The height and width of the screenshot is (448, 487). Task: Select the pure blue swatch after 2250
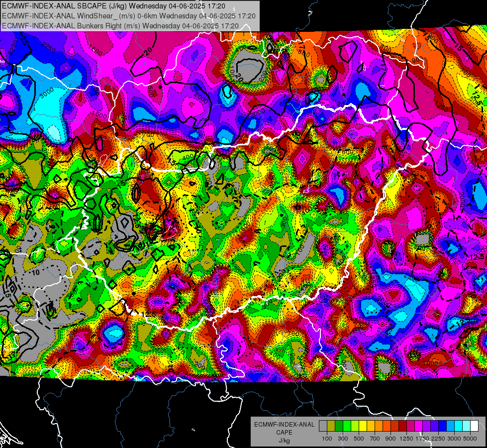(x=443, y=426)
